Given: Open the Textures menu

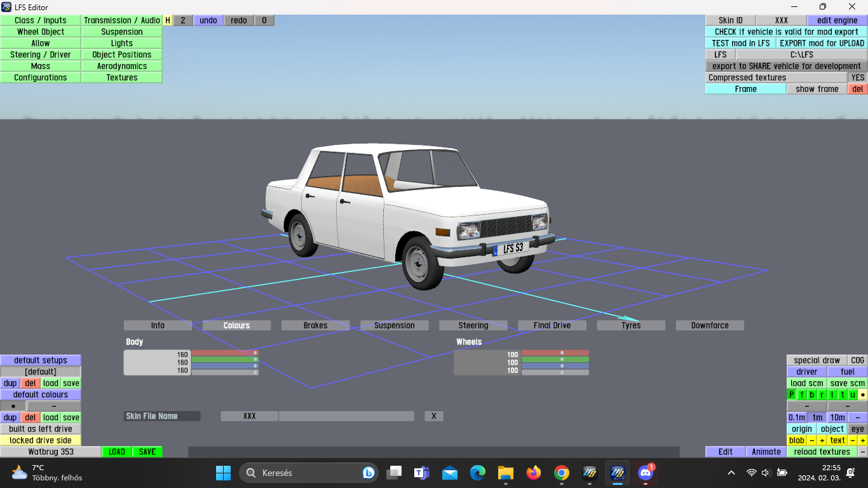Looking at the screenshot, I should (122, 78).
